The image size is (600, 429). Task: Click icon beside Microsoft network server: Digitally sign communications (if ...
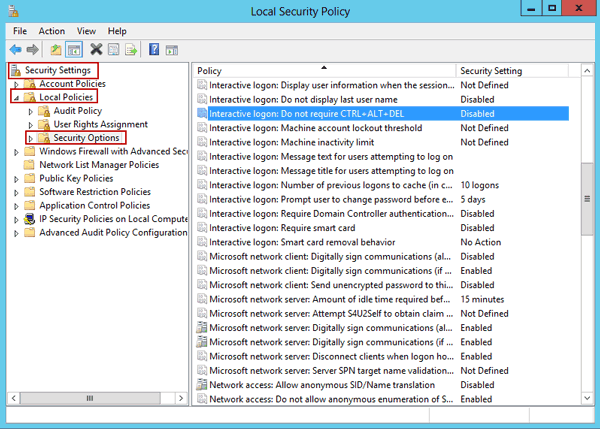(201, 342)
